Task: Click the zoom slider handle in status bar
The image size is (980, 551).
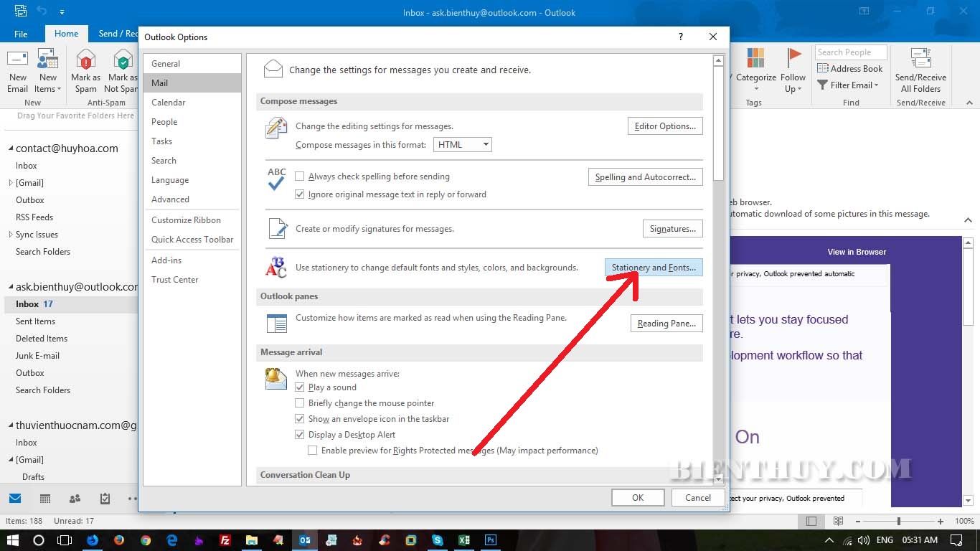Action: tap(898, 522)
